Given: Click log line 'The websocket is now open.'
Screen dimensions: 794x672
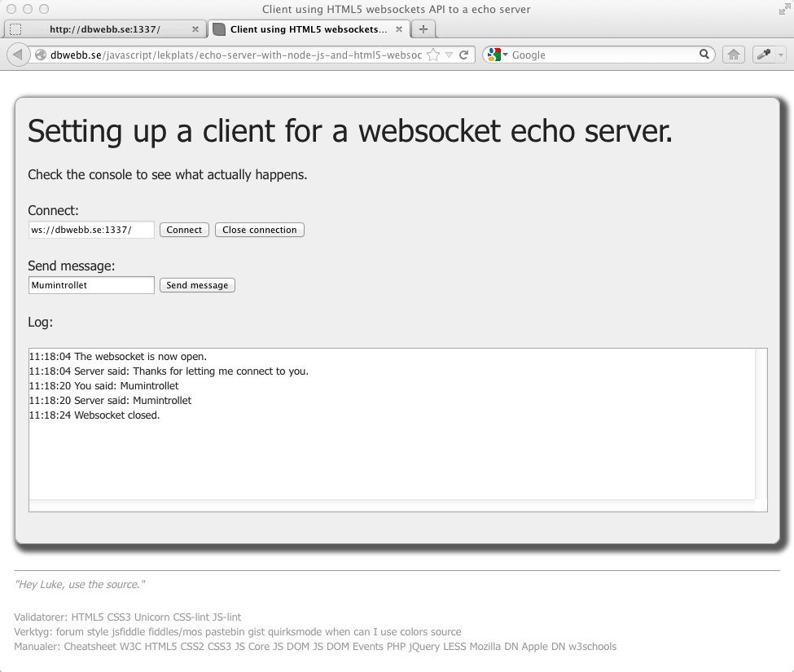Looking at the screenshot, I should click(x=117, y=357).
